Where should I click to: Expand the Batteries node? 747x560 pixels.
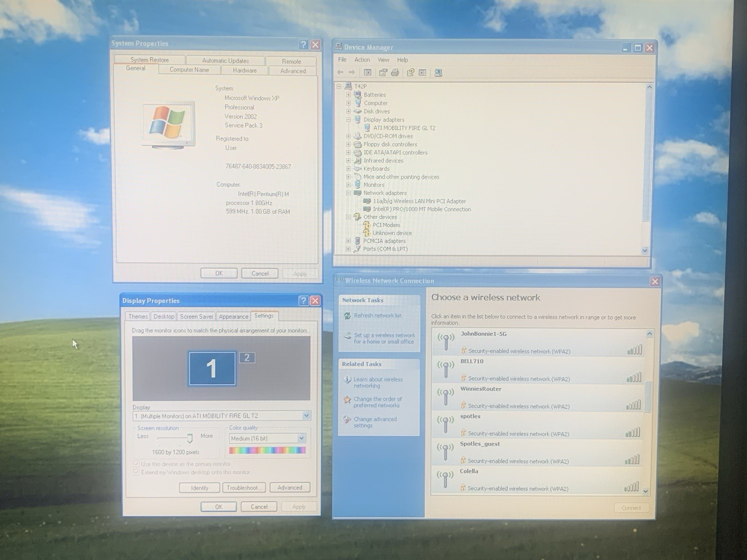348,95
